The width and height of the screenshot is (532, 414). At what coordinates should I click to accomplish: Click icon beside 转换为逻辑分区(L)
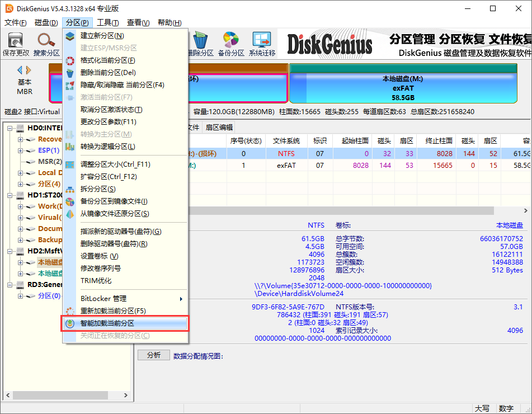pyautogui.click(x=70, y=147)
